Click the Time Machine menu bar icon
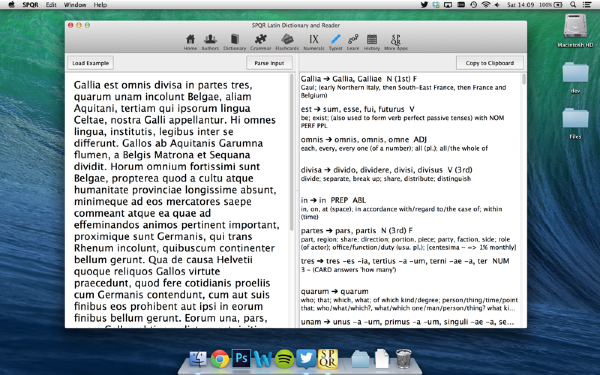 pos(473,5)
